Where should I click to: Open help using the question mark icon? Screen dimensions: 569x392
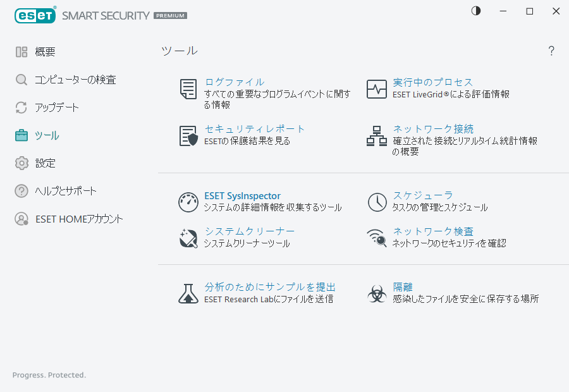point(551,51)
